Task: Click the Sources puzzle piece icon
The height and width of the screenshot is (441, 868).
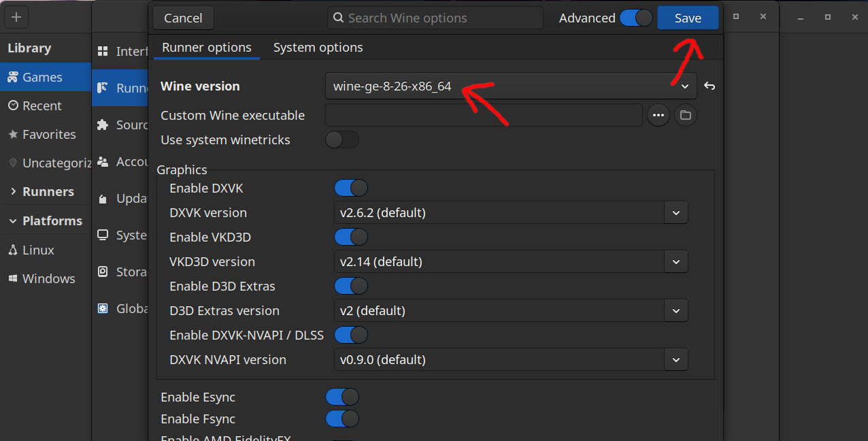Action: pyautogui.click(x=103, y=125)
